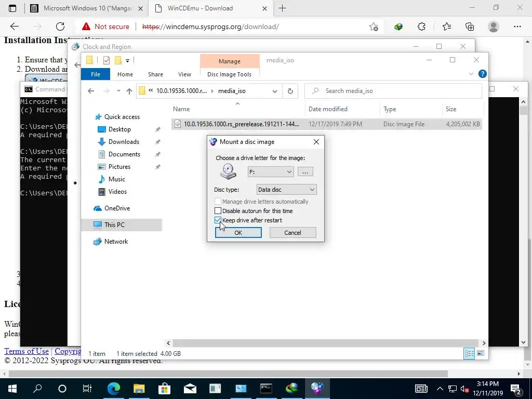Select Network in navigation pane
532x399 pixels.
tap(116, 242)
